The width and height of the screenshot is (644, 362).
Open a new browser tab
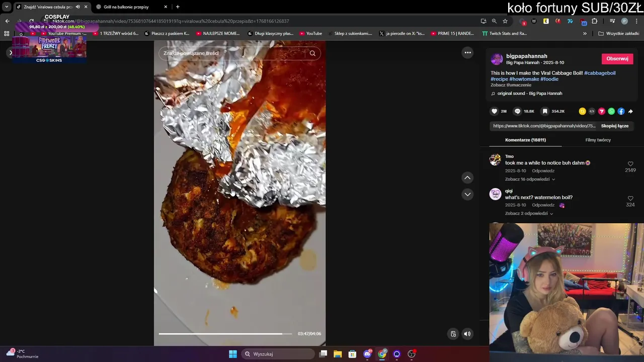coord(178,7)
